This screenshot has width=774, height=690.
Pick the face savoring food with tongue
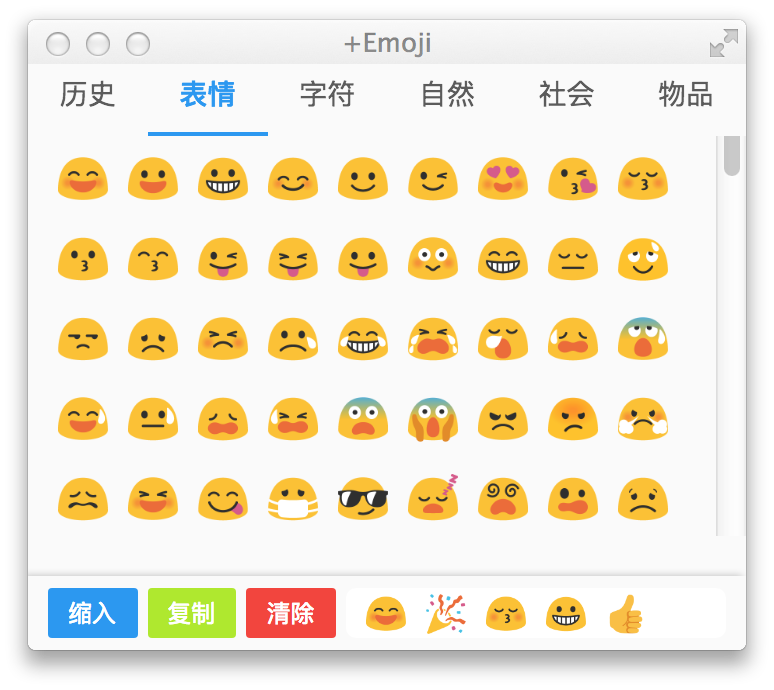point(223,498)
